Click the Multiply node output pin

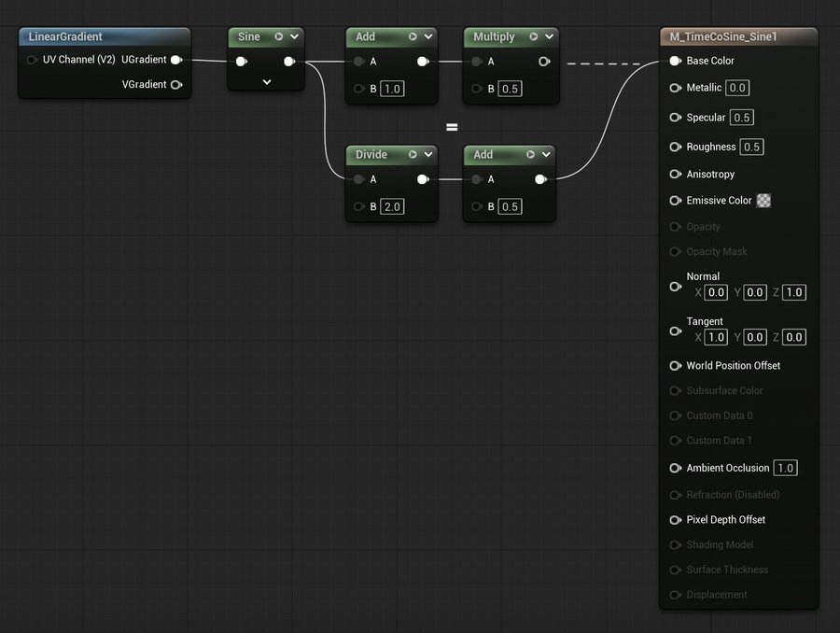coord(544,63)
